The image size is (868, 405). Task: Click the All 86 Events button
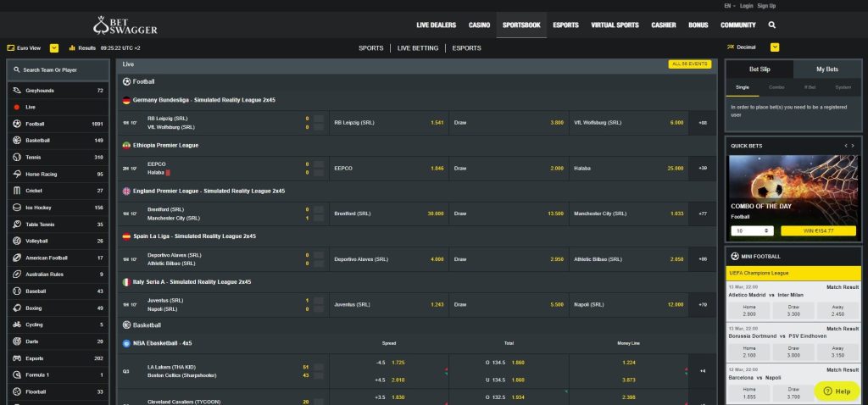point(689,64)
